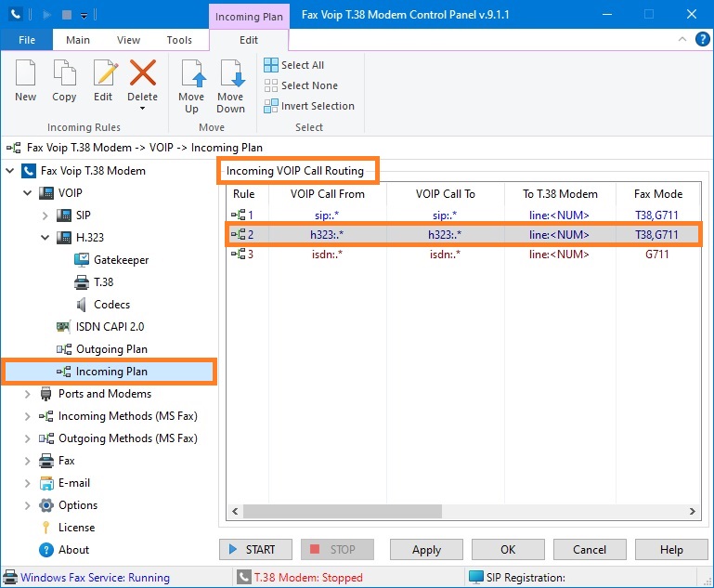Click the START button
This screenshot has height=588, width=714.
[255, 550]
